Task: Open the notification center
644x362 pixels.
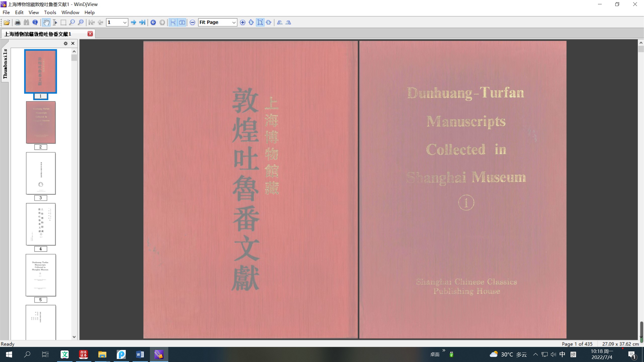Action: coord(632,355)
